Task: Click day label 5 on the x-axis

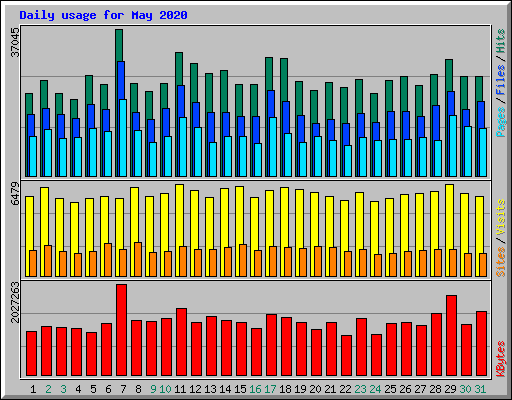Action: tap(93, 389)
